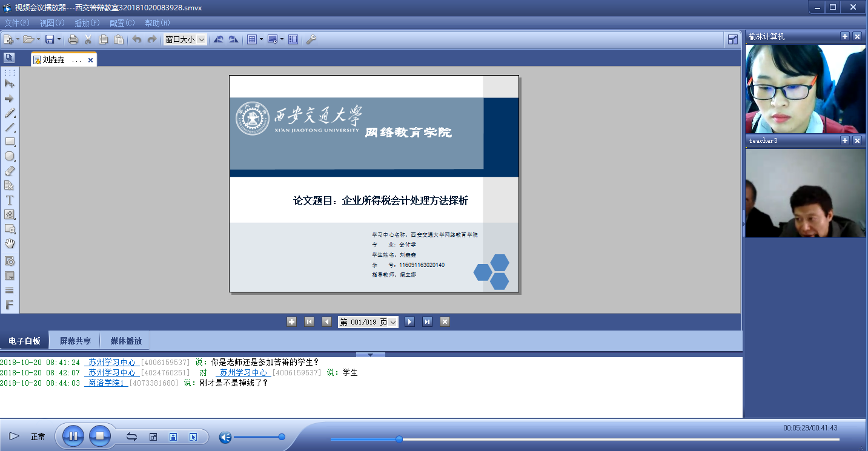Open dropdown arrow next to save icon
The height and width of the screenshot is (451, 868).
click(59, 39)
